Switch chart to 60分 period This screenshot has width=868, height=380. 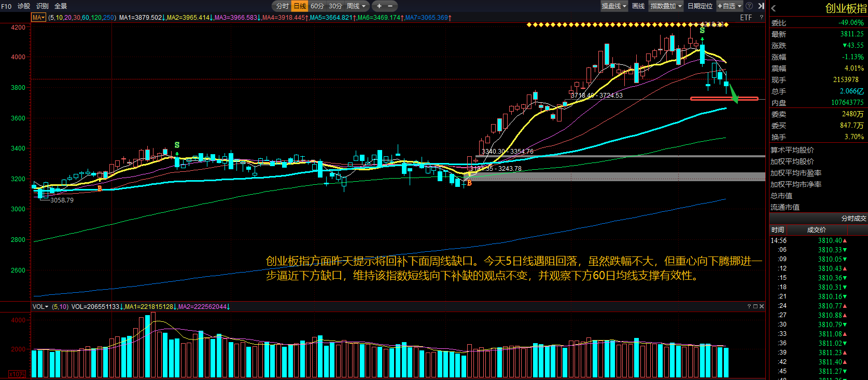317,6
